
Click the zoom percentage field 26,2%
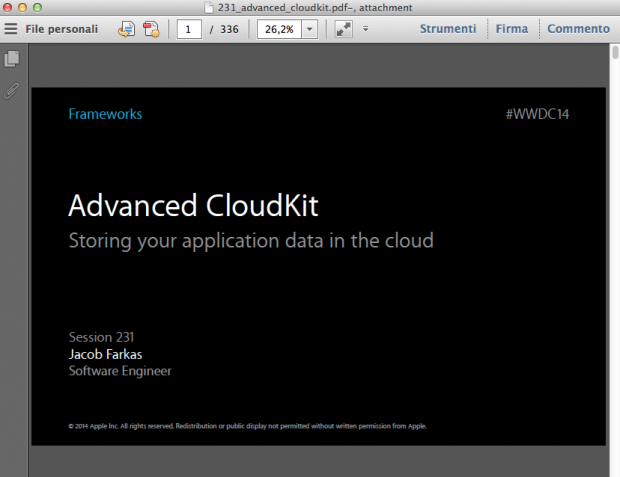(279, 29)
